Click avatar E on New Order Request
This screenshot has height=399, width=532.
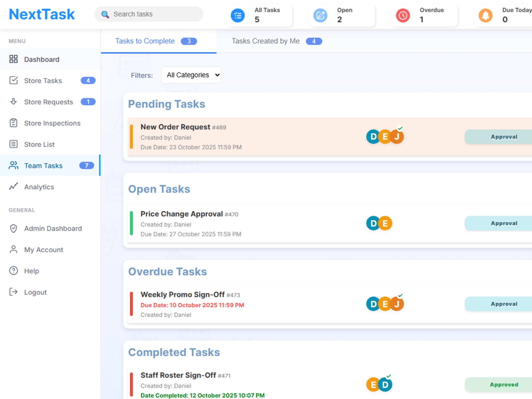tap(385, 137)
